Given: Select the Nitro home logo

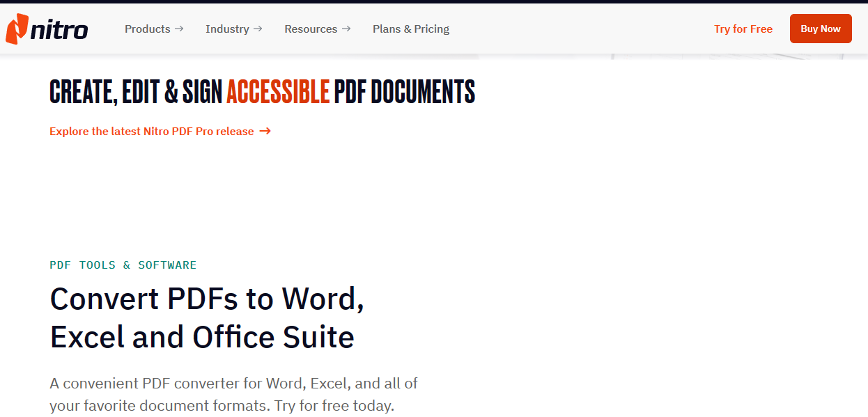Looking at the screenshot, I should tap(45, 29).
